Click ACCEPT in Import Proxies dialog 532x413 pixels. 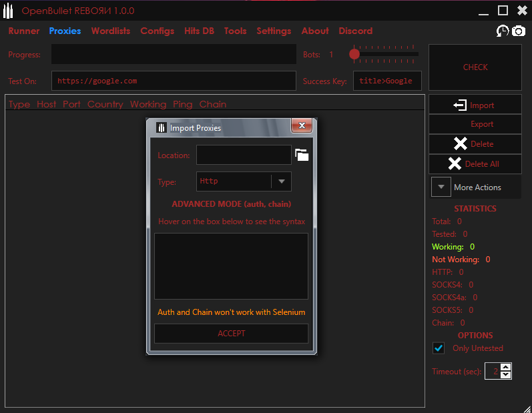(231, 334)
